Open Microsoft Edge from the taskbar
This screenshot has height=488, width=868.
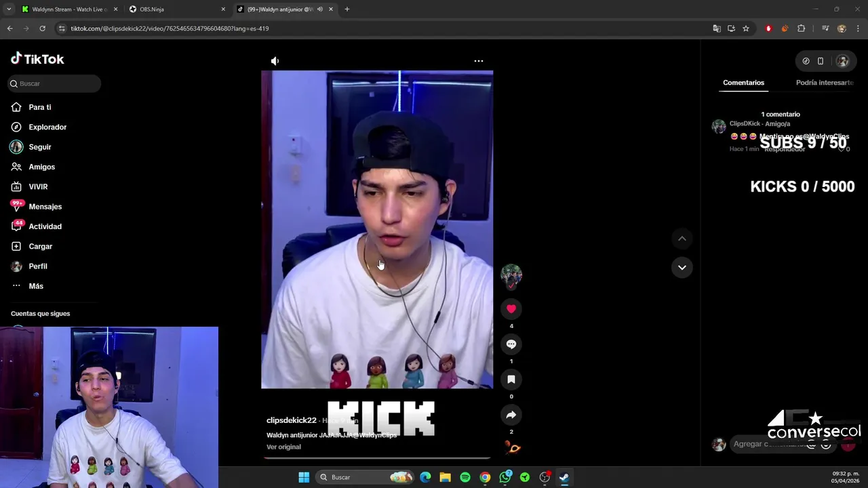tap(425, 477)
